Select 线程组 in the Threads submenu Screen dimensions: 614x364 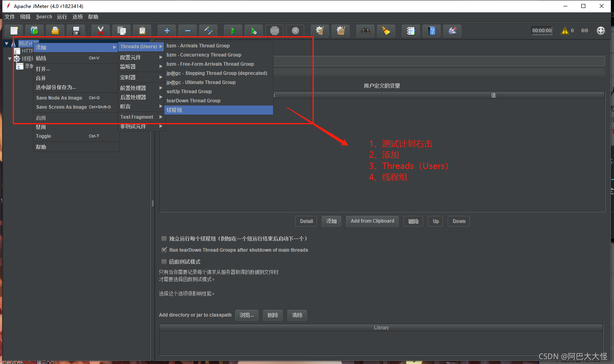tap(219, 110)
